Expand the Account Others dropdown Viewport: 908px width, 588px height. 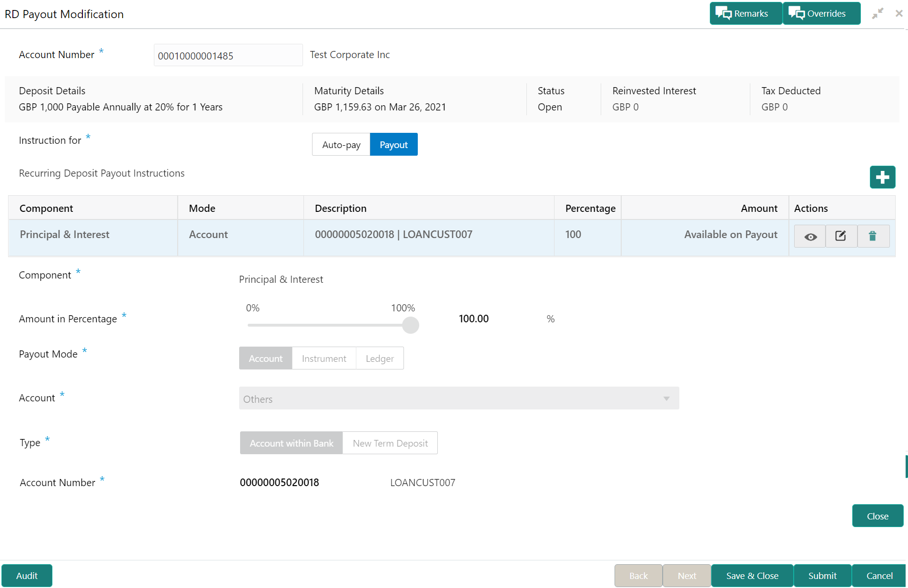click(x=459, y=398)
